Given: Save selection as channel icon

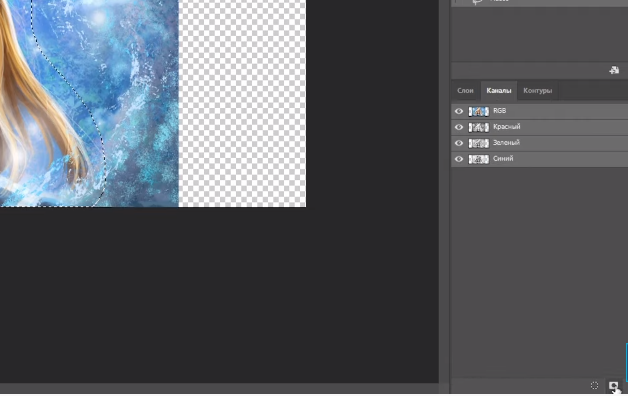Looking at the screenshot, I should click(x=613, y=385).
